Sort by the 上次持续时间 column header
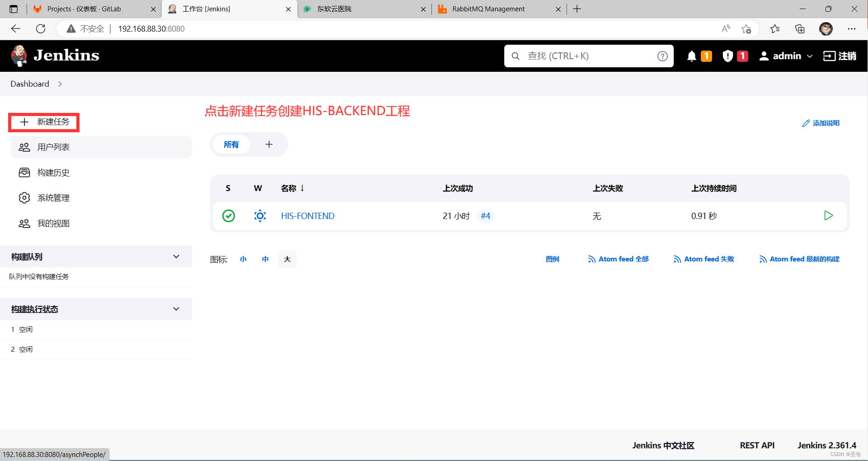Screen dimensions: 868x461 coord(714,188)
